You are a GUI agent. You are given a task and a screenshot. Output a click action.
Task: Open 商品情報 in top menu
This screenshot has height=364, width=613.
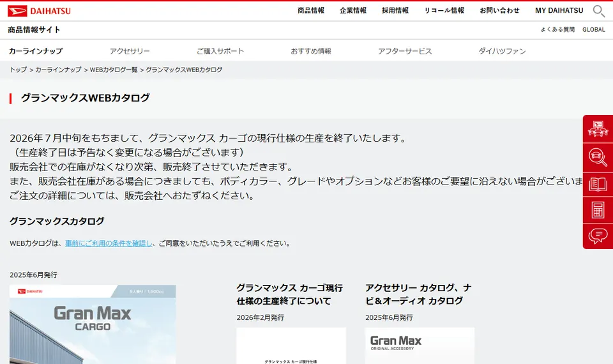tap(311, 11)
